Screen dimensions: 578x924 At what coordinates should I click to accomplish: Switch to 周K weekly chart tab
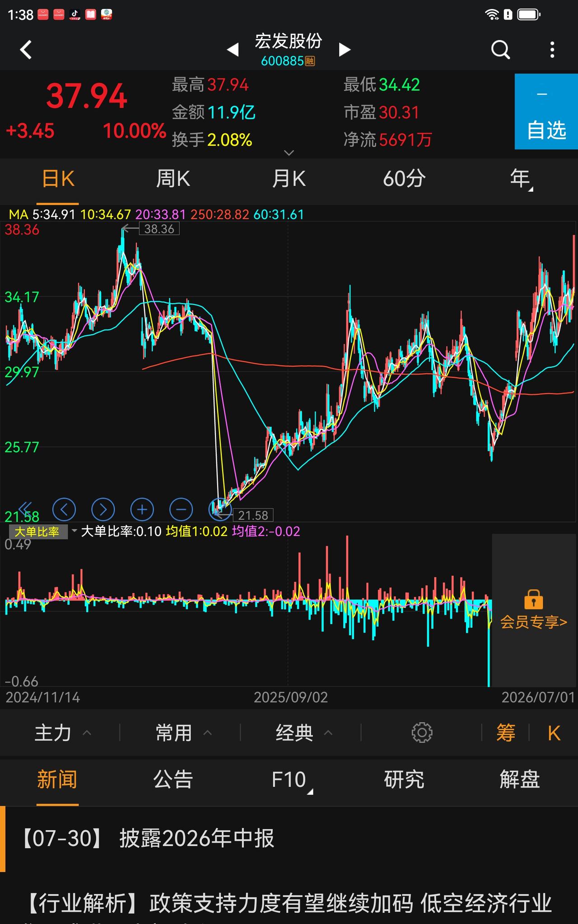click(x=173, y=179)
